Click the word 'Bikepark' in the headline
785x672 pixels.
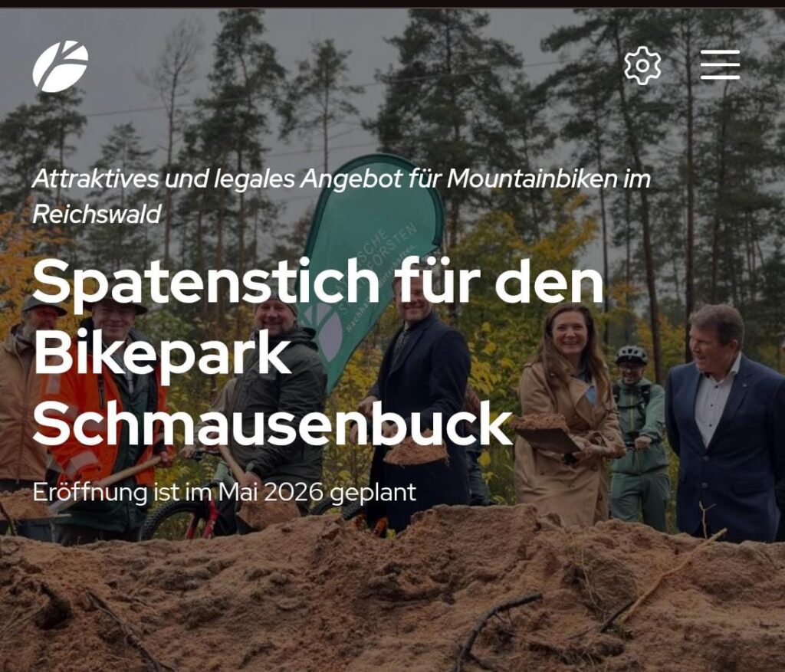pyautogui.click(x=163, y=353)
